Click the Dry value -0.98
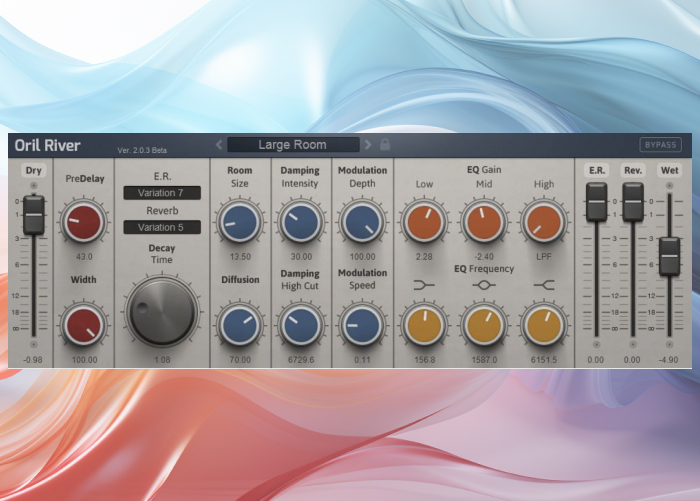The height and width of the screenshot is (501, 700). click(33, 359)
